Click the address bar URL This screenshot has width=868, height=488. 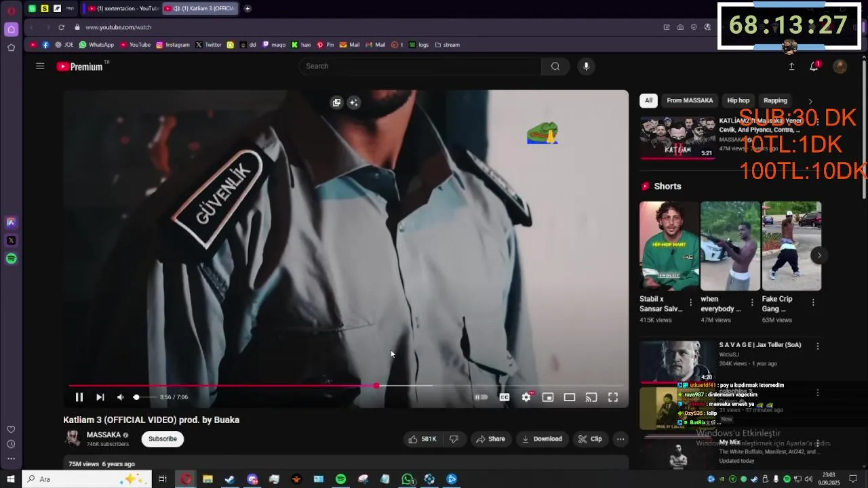click(x=119, y=27)
